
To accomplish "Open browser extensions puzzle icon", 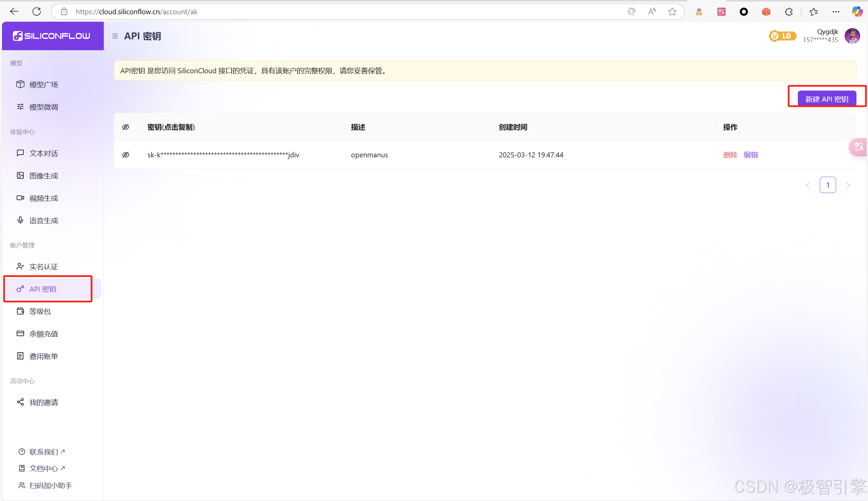I will [789, 12].
